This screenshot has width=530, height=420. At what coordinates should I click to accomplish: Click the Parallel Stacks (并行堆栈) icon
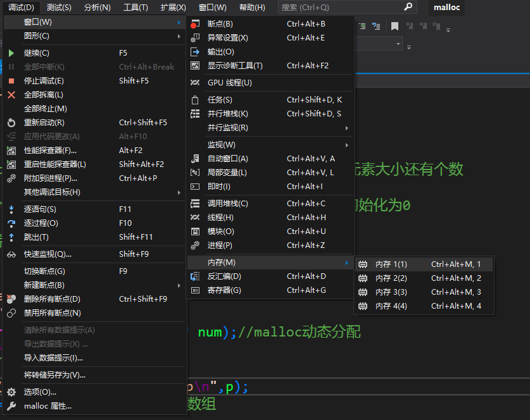pos(195,114)
